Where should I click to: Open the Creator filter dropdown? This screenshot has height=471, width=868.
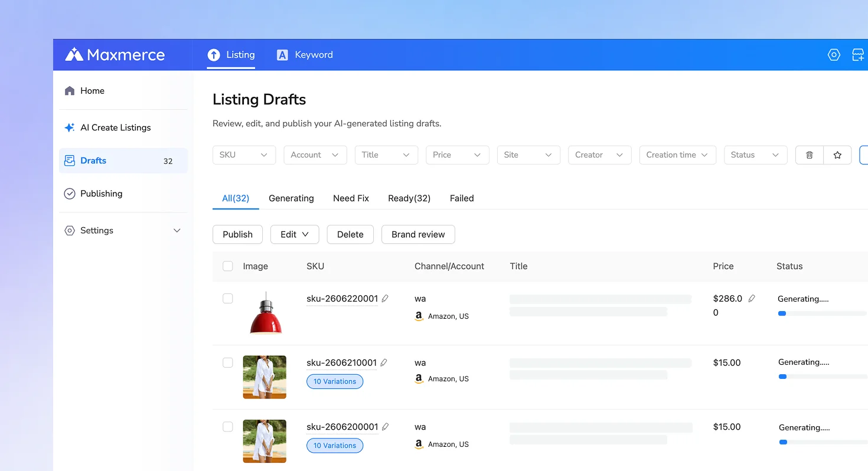600,155
